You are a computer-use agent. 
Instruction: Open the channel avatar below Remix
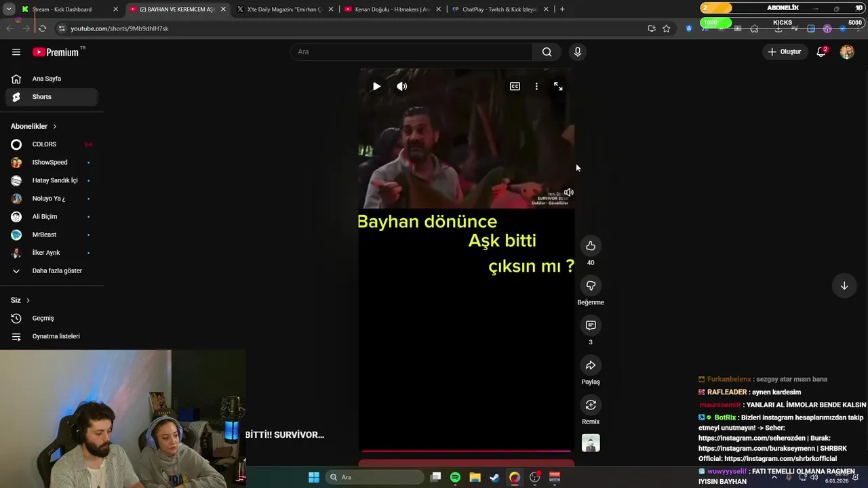pos(591,443)
